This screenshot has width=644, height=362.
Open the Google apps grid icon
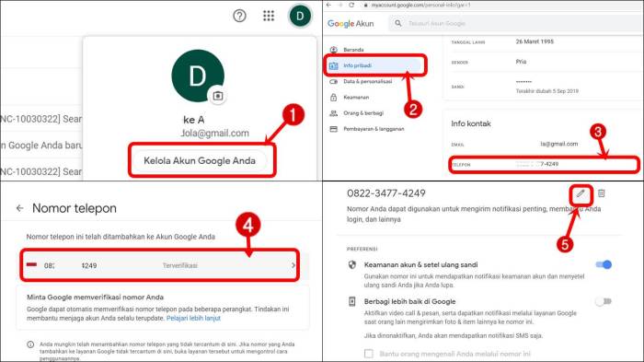pyautogui.click(x=269, y=16)
